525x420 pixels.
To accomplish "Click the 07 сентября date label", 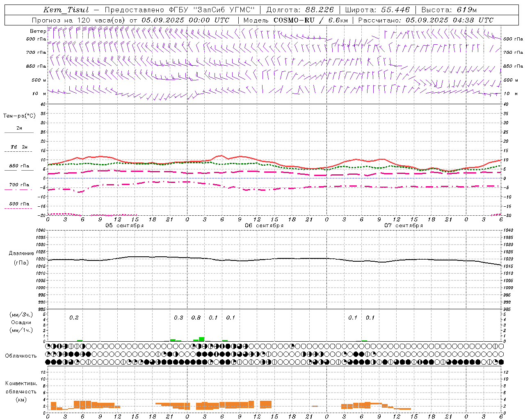I will coord(404,226).
